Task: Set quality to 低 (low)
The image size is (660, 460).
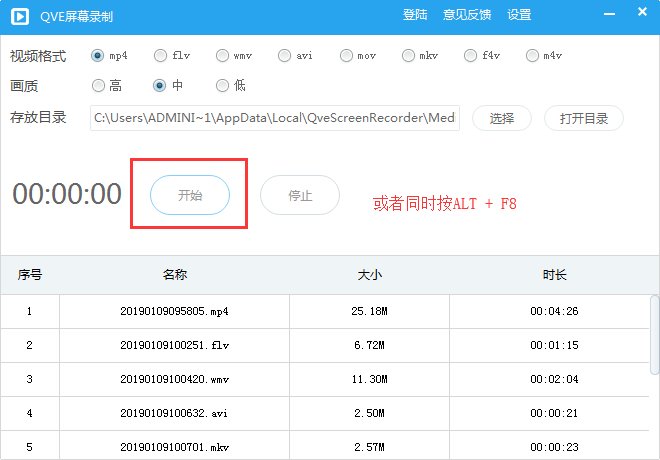Action: coord(222,86)
